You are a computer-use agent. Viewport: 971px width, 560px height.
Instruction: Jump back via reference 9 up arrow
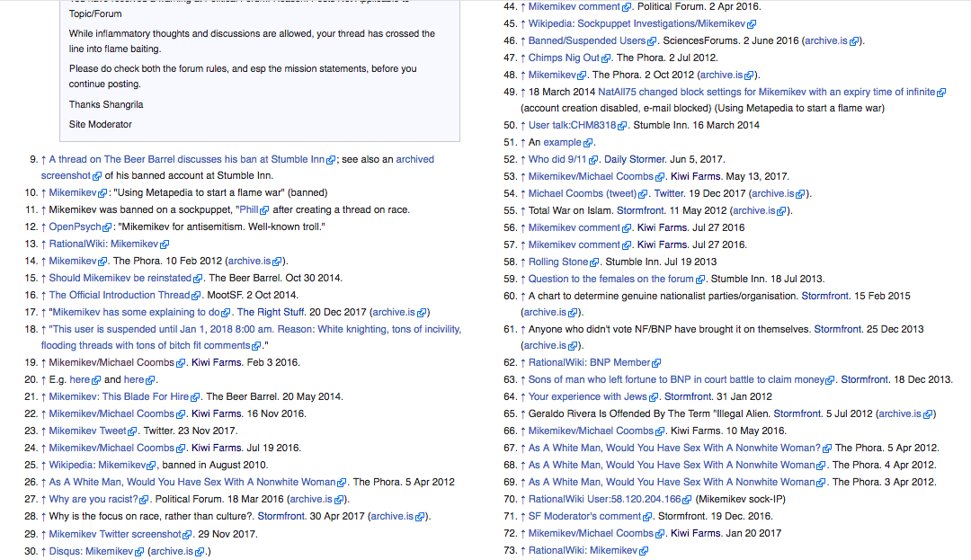pyautogui.click(x=44, y=160)
